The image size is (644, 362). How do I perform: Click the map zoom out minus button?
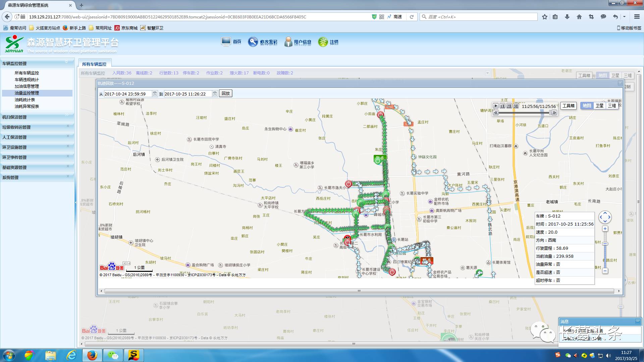(605, 270)
